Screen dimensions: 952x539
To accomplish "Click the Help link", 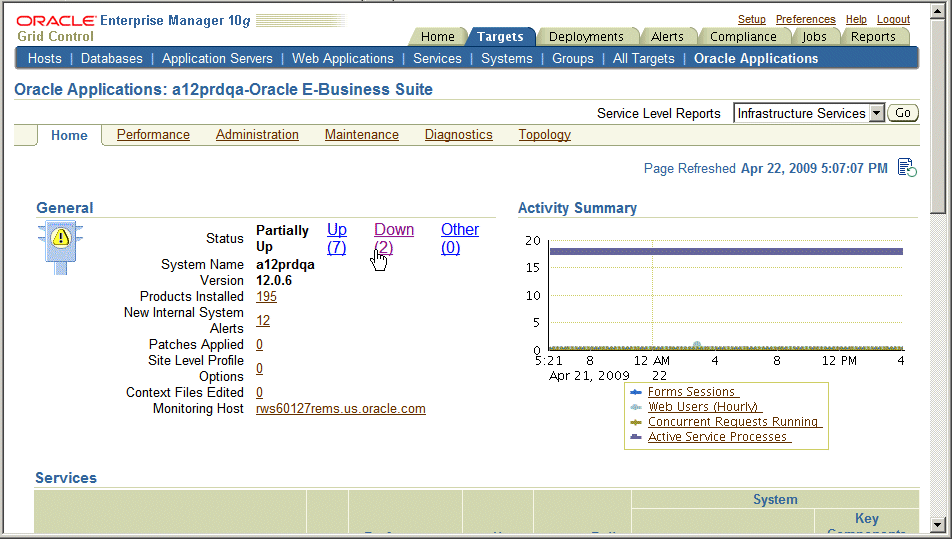I will (x=856, y=19).
